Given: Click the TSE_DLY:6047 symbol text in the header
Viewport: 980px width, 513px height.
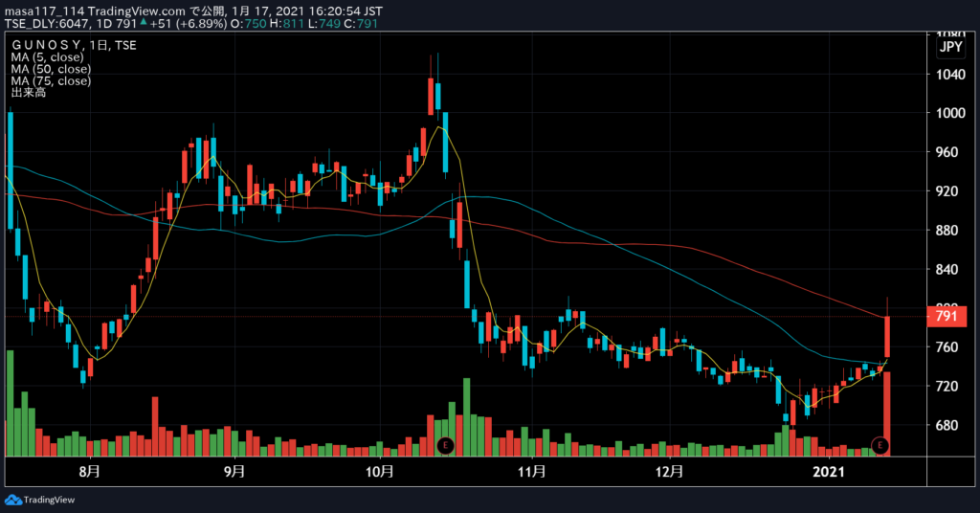Looking at the screenshot, I should [x=48, y=24].
